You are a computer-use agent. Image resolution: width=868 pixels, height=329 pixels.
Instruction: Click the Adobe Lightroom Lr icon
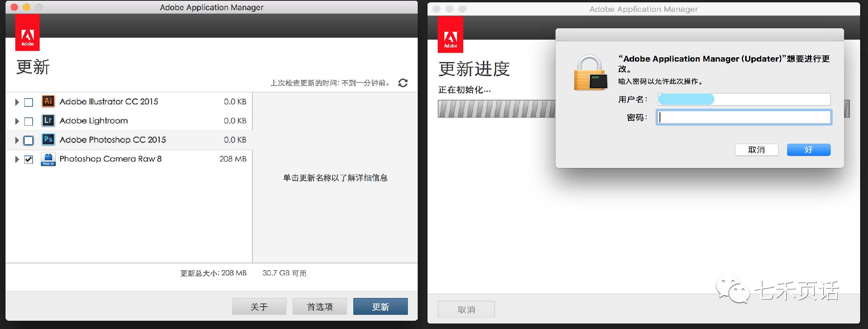pos(48,121)
